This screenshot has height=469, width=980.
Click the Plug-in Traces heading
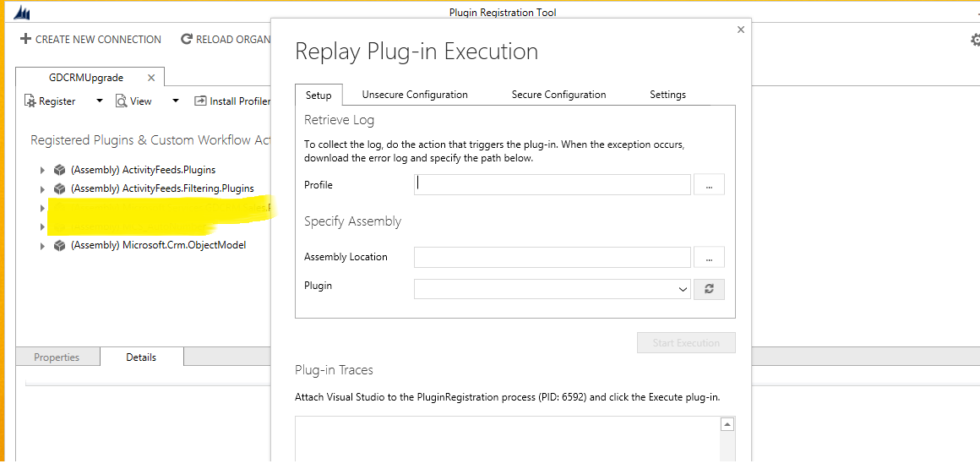click(x=334, y=369)
